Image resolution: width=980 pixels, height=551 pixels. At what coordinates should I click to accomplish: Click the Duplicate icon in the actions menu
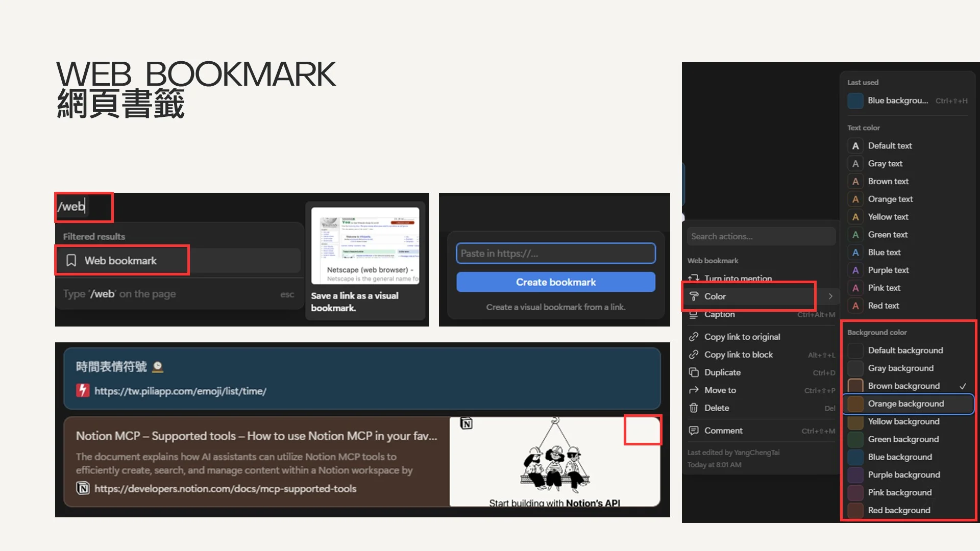point(693,372)
